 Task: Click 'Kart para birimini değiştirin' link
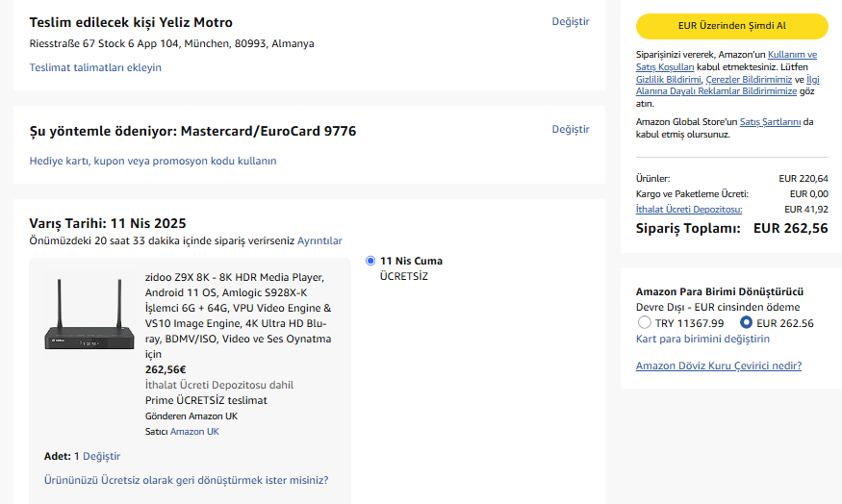(702, 340)
